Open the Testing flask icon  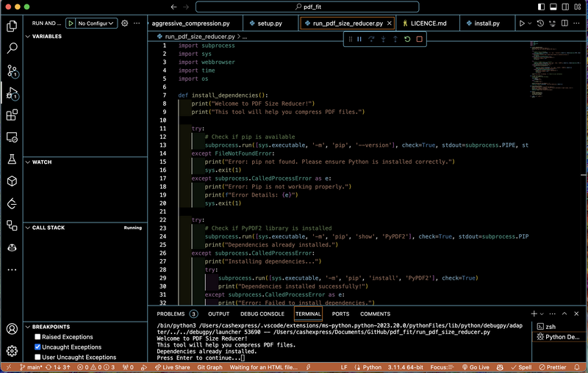[12, 159]
